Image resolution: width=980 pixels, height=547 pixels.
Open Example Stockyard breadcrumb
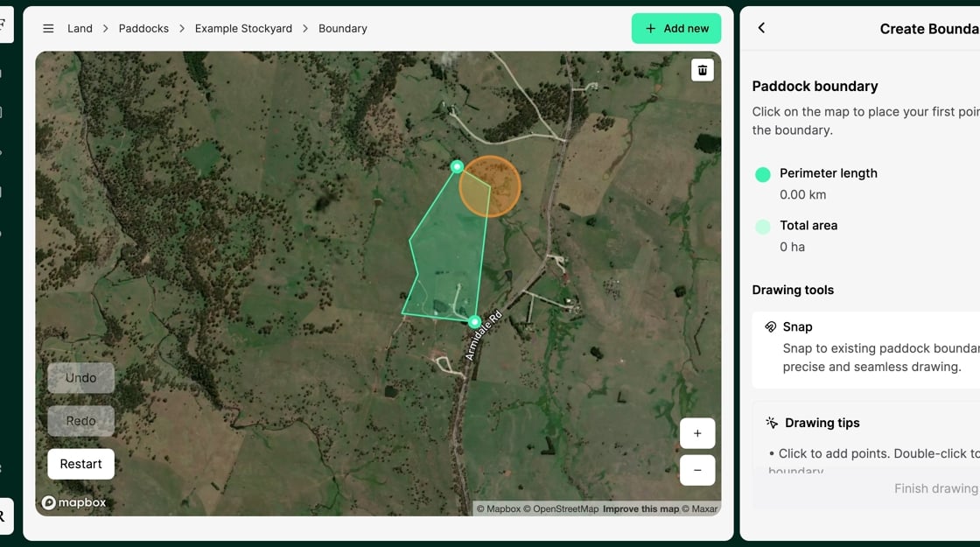(243, 29)
